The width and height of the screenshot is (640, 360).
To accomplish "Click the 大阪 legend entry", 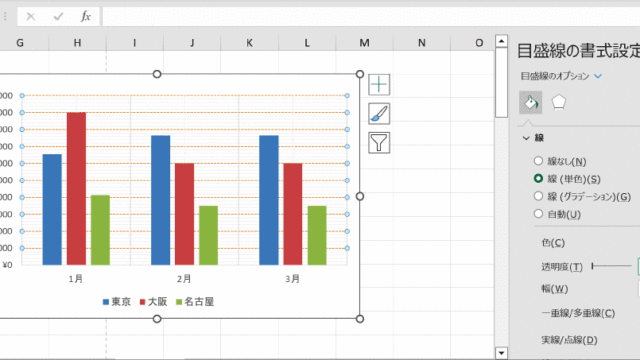I will pos(153,302).
